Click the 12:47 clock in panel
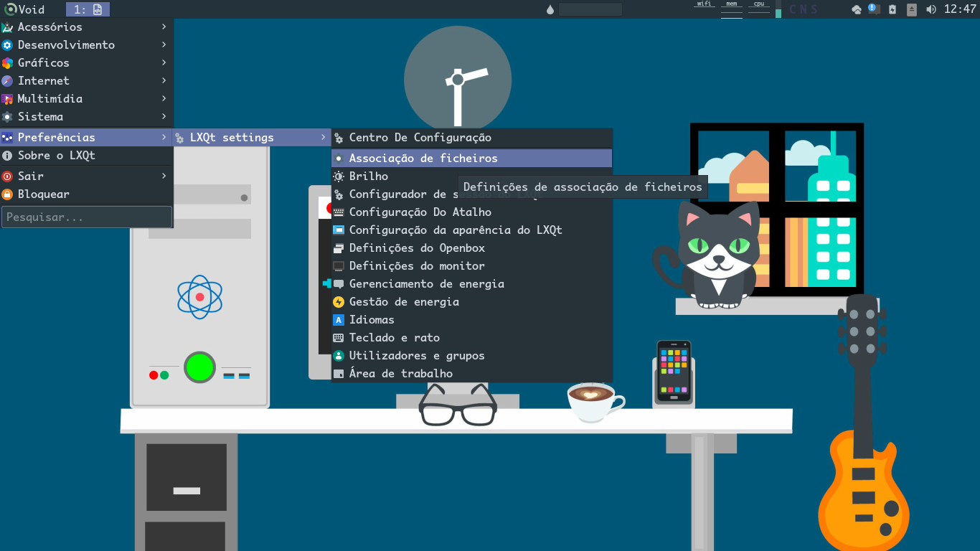The width and height of the screenshot is (980, 551). [960, 9]
